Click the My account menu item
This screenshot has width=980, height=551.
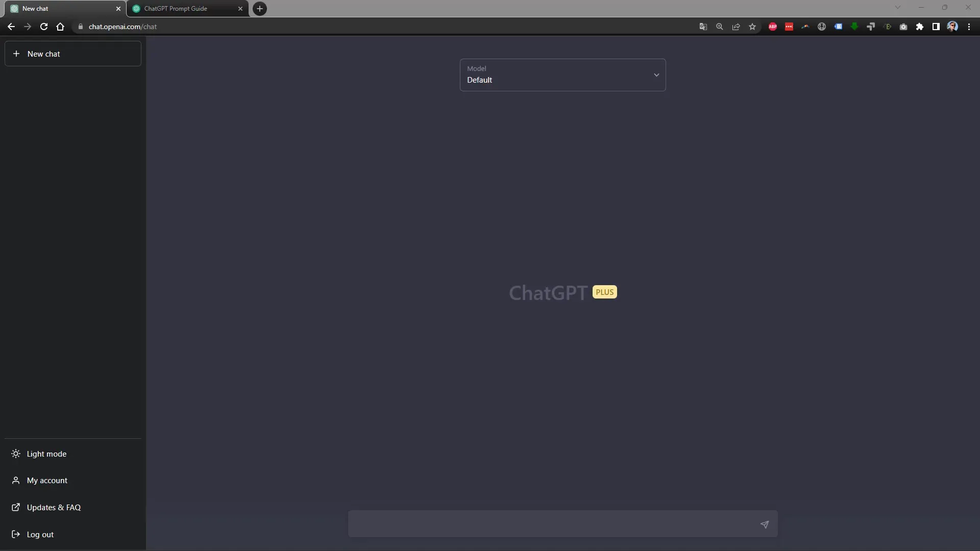pos(47,481)
